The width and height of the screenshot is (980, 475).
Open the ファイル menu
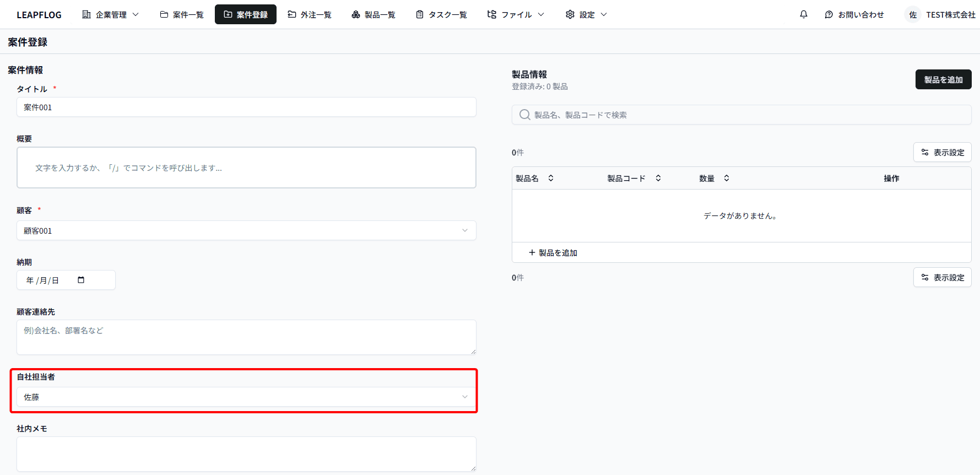tap(516, 14)
